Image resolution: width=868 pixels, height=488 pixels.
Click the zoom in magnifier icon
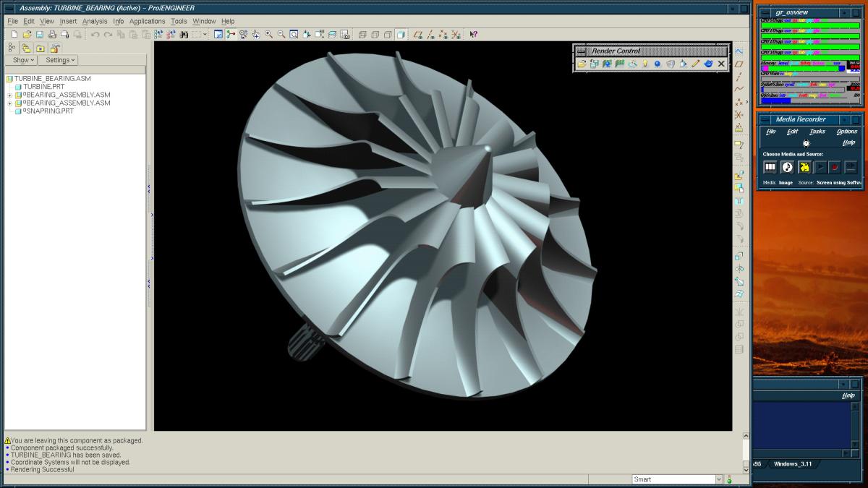(x=268, y=34)
